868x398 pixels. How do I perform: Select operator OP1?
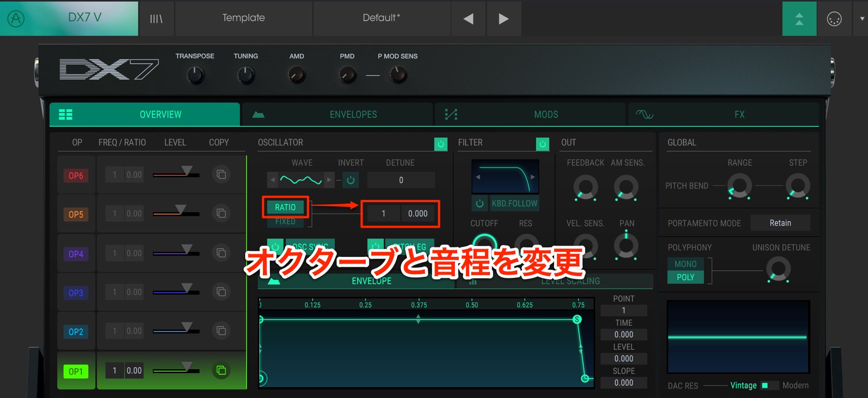coord(76,372)
